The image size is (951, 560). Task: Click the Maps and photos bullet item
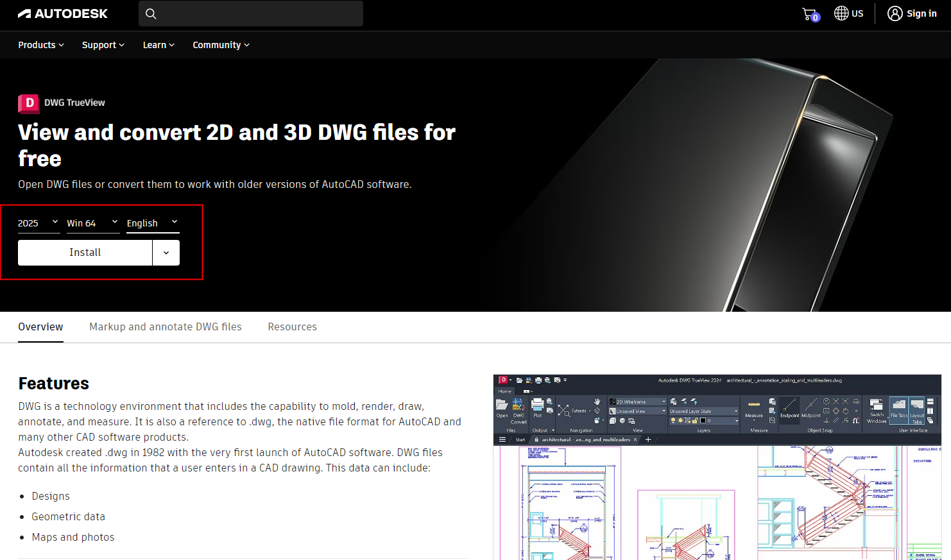click(73, 537)
